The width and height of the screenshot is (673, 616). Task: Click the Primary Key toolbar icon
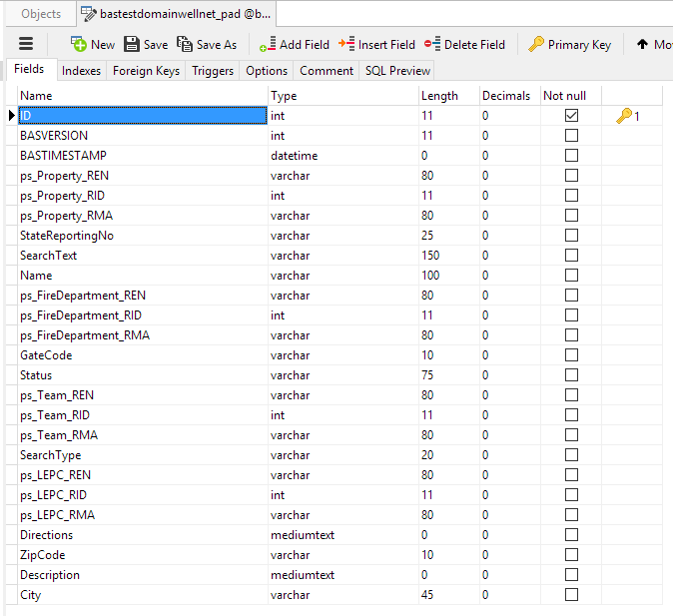[535, 44]
